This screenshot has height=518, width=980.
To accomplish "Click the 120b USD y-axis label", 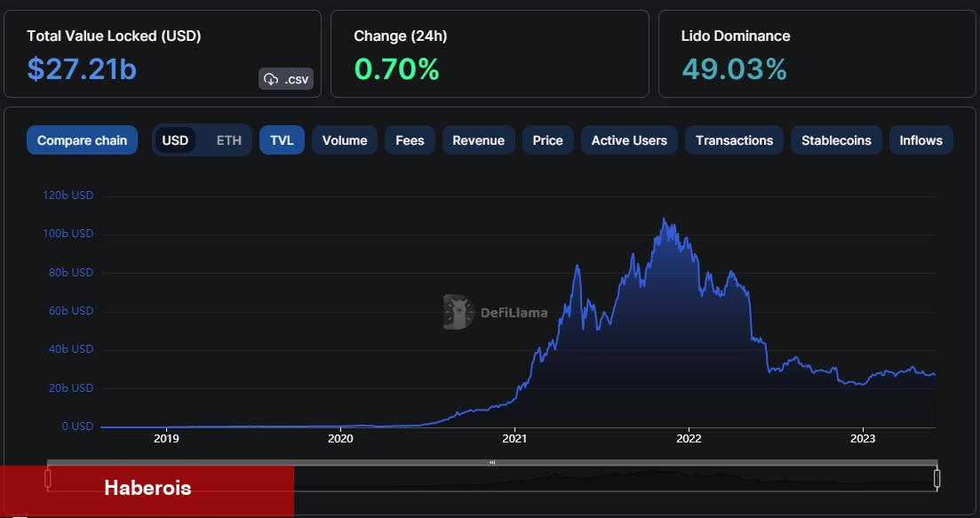I will pyautogui.click(x=68, y=195).
